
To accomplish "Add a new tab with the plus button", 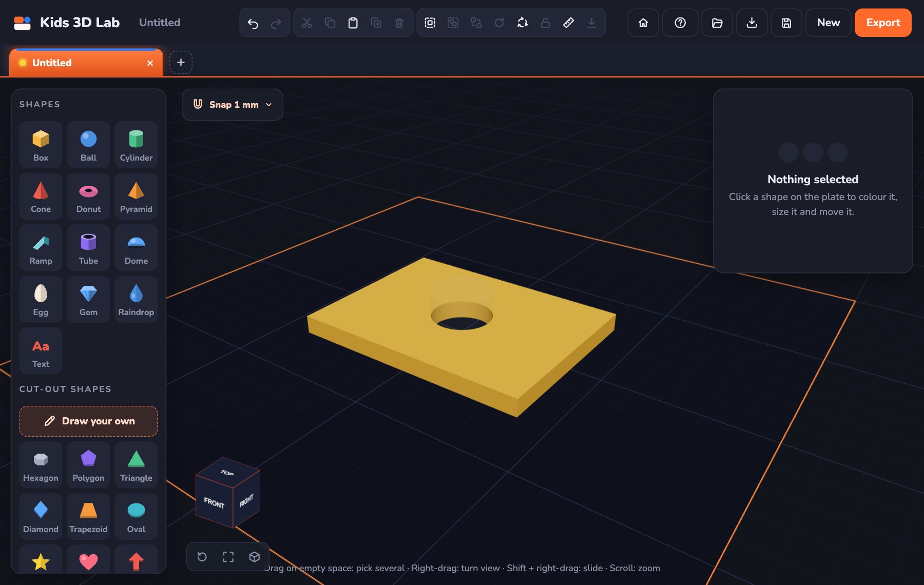I will 181,63.
